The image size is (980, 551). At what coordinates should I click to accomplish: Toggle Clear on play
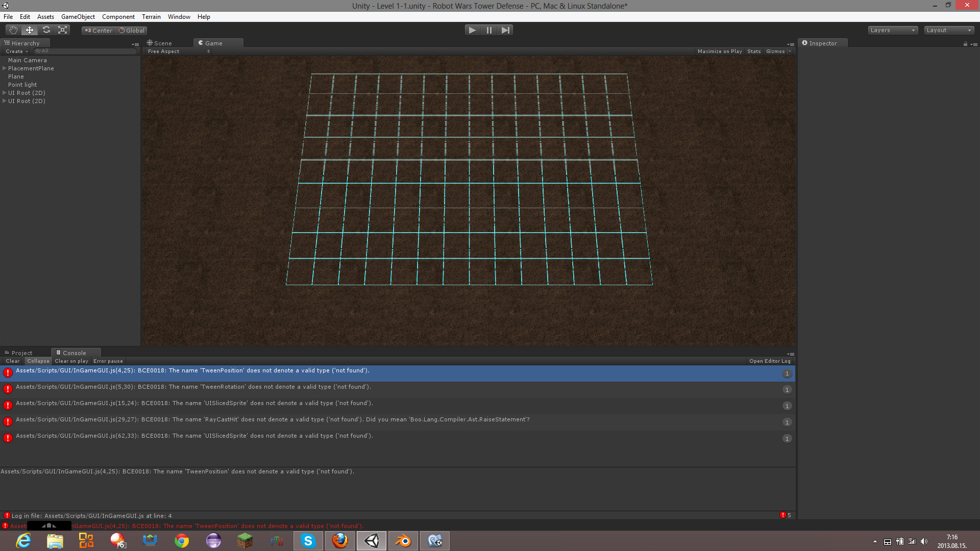pos(71,361)
